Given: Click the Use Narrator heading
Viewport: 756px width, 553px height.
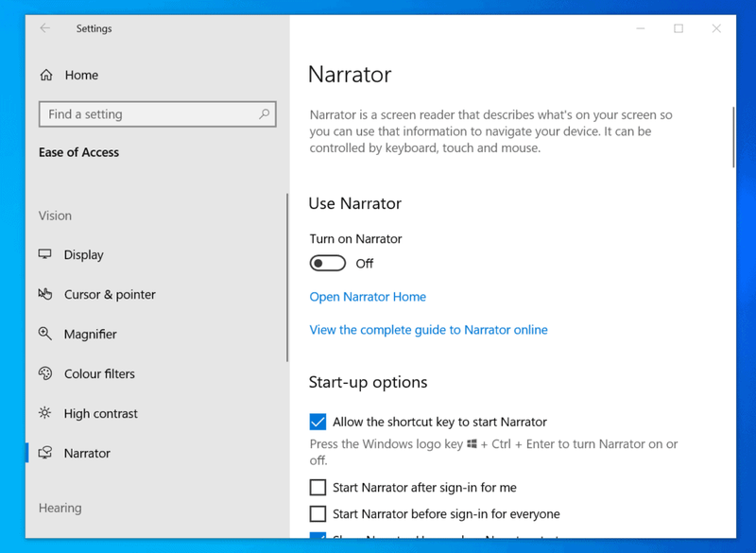Looking at the screenshot, I should [355, 203].
